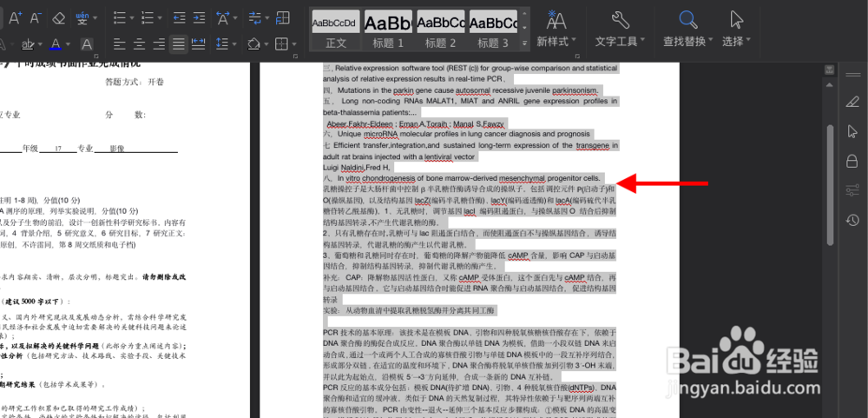Center align the text
The width and height of the screenshot is (868, 418).
(x=140, y=43)
